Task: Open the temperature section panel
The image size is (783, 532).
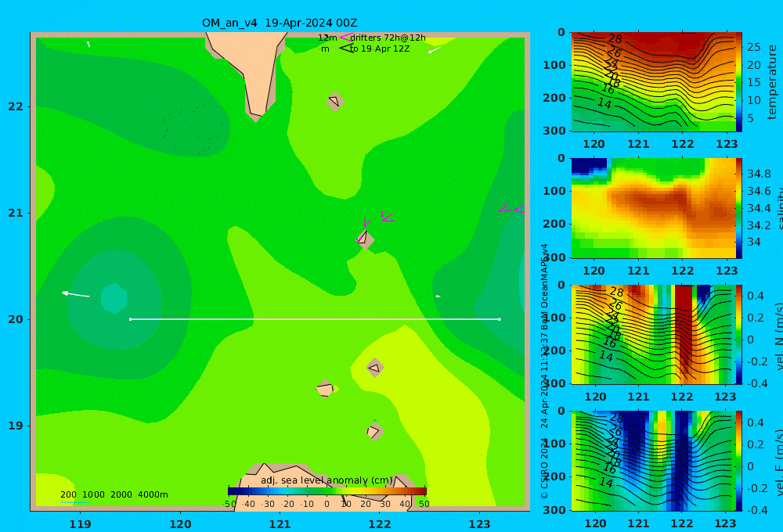Action: point(654,82)
